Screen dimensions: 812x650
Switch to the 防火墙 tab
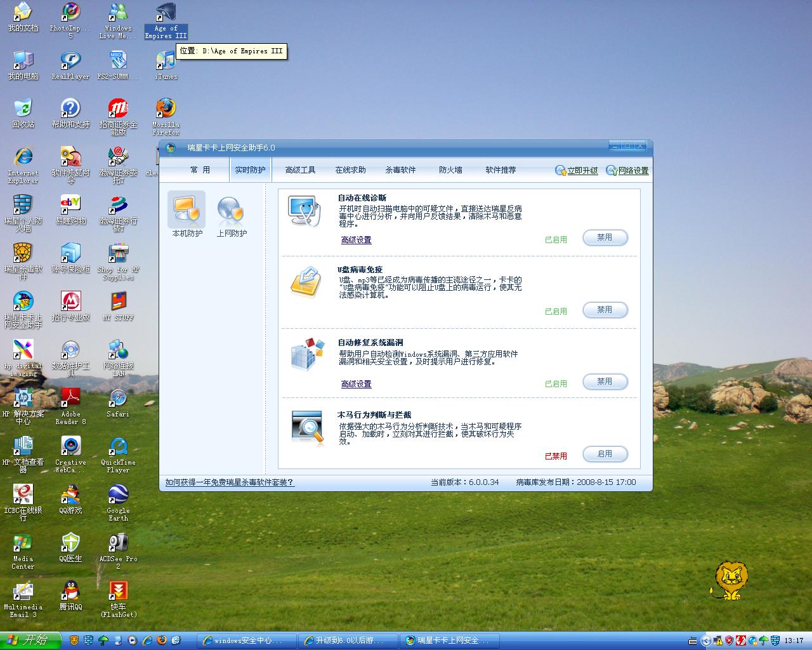click(x=450, y=170)
